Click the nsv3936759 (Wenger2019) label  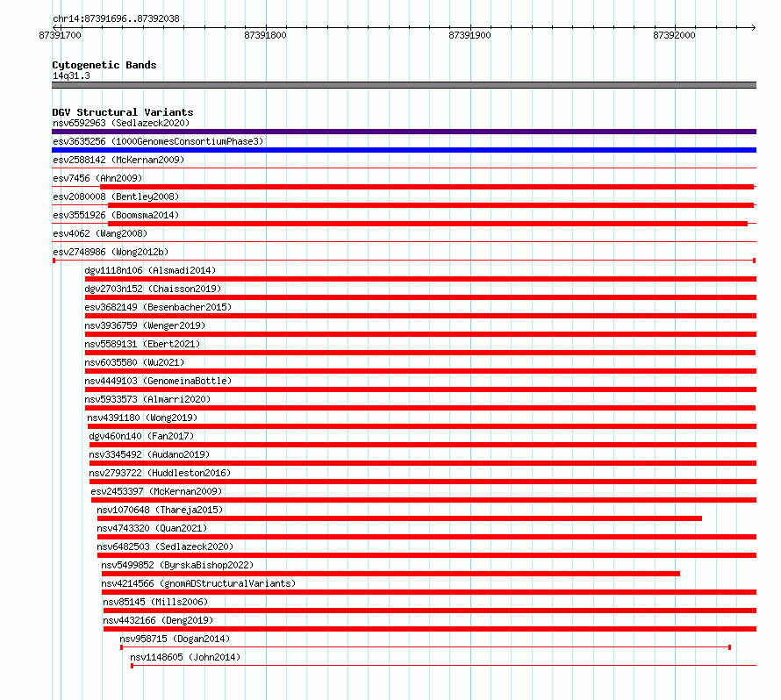(145, 325)
